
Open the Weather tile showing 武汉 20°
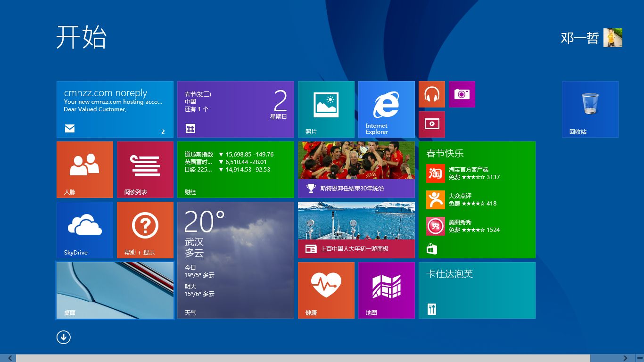click(236, 260)
